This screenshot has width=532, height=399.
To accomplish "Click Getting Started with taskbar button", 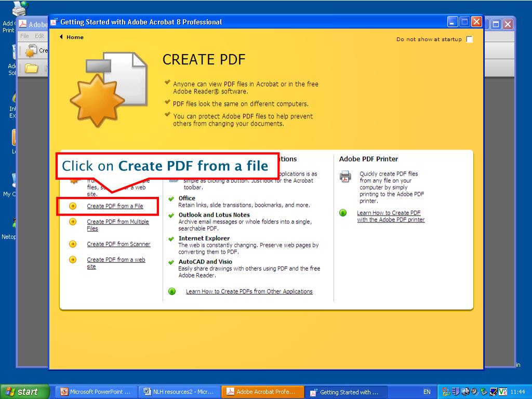I will (x=345, y=392).
